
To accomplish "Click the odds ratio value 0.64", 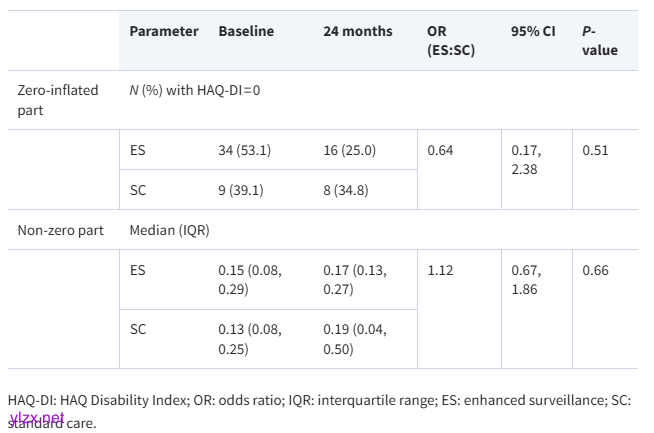I will pyautogui.click(x=440, y=150).
